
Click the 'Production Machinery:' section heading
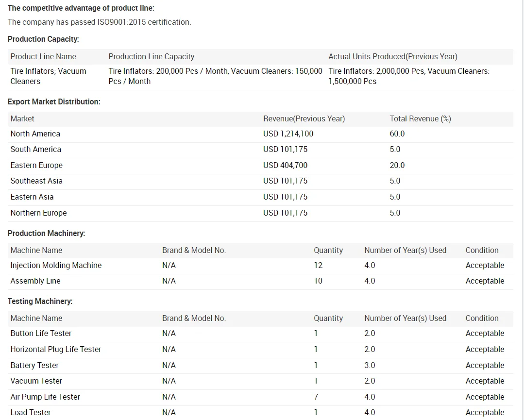46,233
